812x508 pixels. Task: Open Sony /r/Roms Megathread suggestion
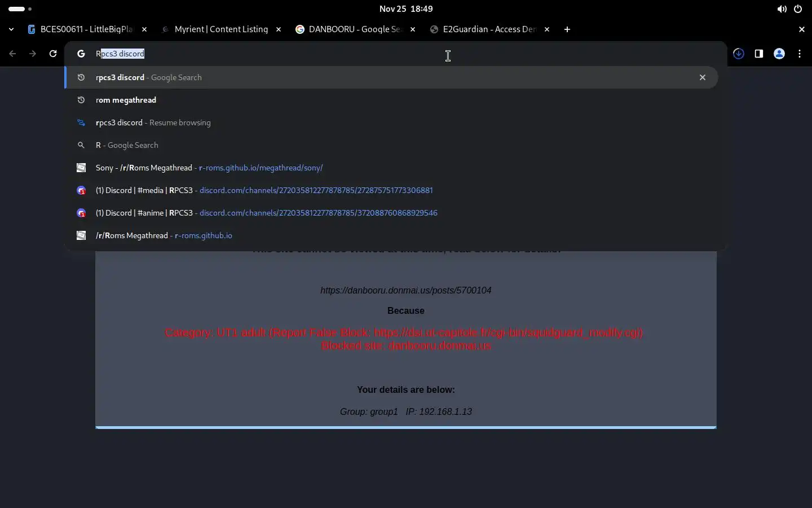[391, 168]
